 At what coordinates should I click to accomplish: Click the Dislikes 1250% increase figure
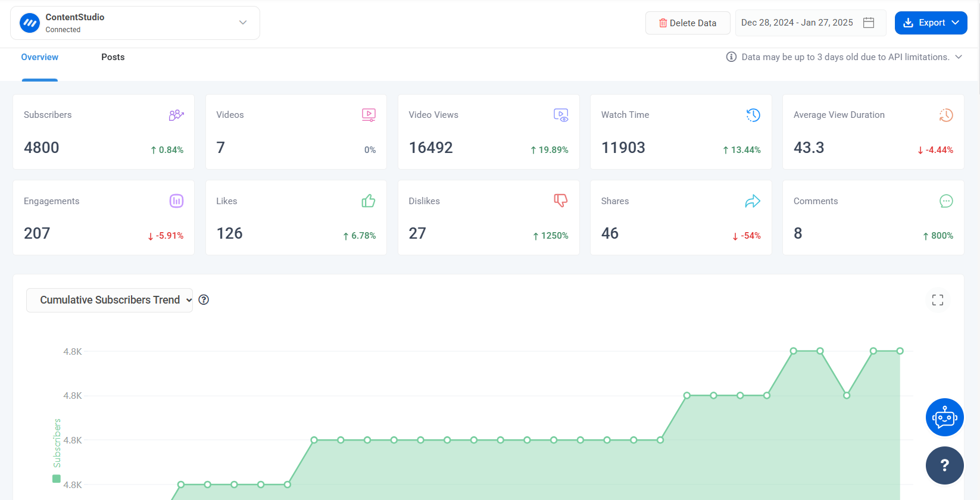[551, 236]
